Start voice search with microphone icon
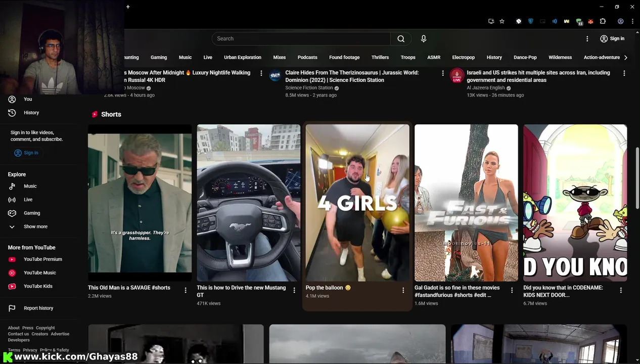 tap(424, 39)
